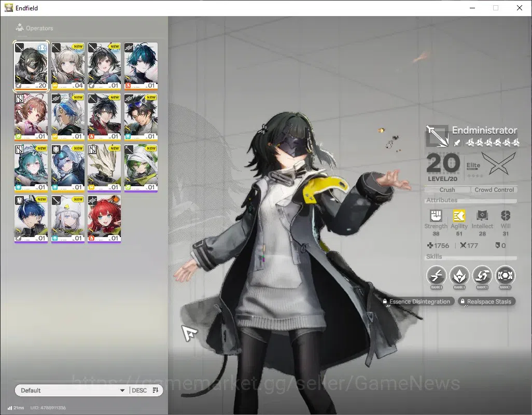Pick the white-hatted silver-haired operator card
The image size is (532, 415).
point(68,219)
